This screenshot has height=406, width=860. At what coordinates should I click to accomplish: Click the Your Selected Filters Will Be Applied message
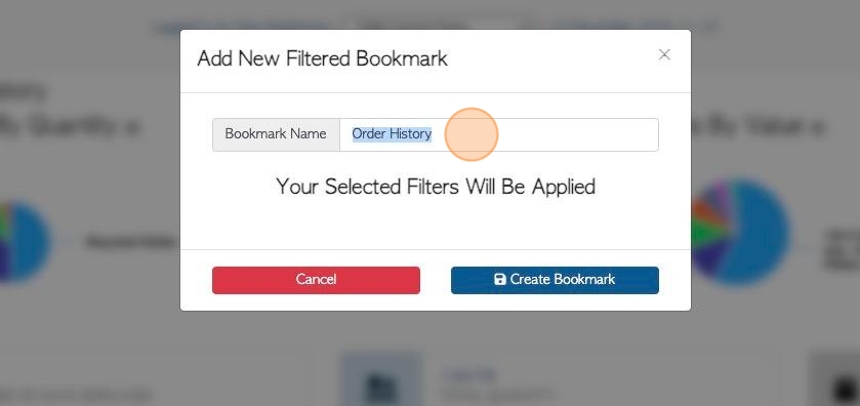click(435, 187)
